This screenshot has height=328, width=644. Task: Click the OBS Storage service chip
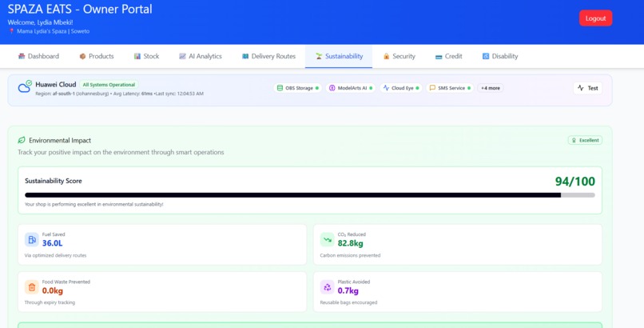[298, 88]
